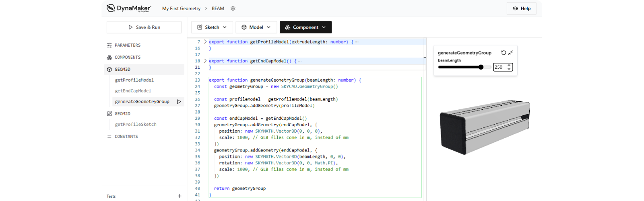Collapse the preview parameter panel

pos(510,53)
